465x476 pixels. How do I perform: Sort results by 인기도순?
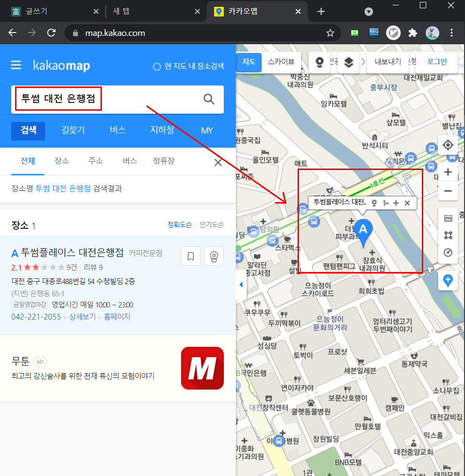(x=212, y=225)
